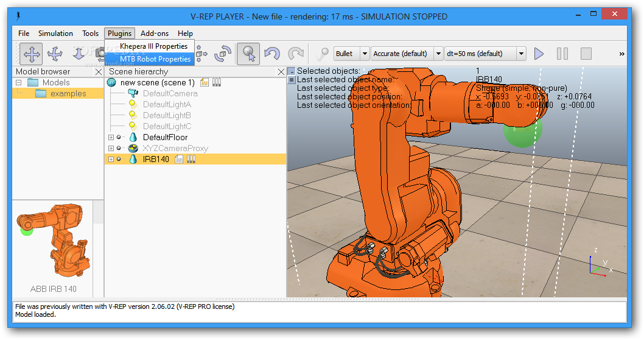Start the simulation with the play button

[539, 54]
